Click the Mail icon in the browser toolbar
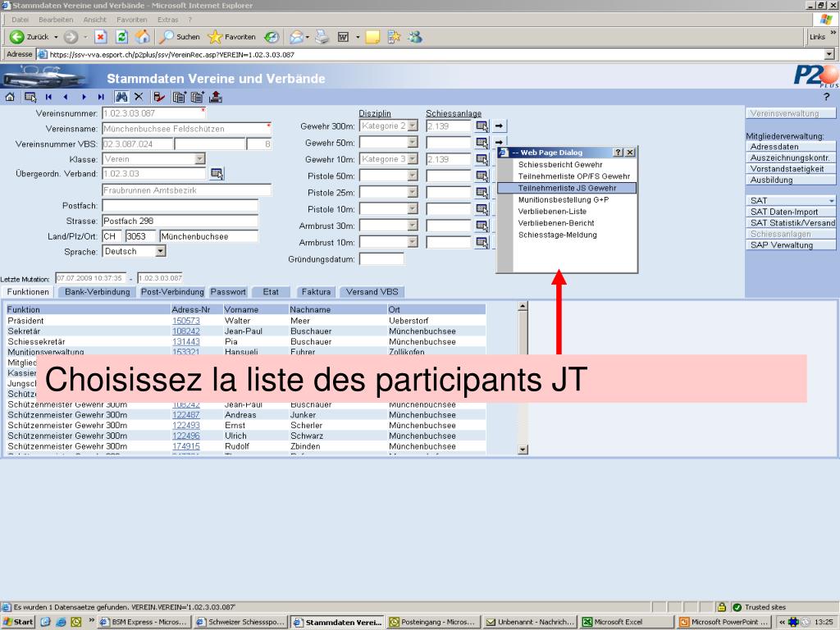This screenshot has width=840, height=630. click(296, 37)
